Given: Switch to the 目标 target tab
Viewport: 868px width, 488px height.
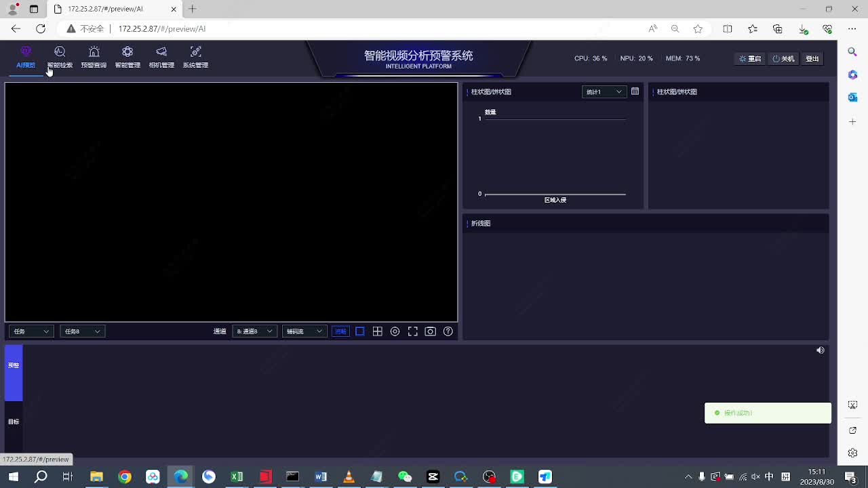Looking at the screenshot, I should [14, 422].
